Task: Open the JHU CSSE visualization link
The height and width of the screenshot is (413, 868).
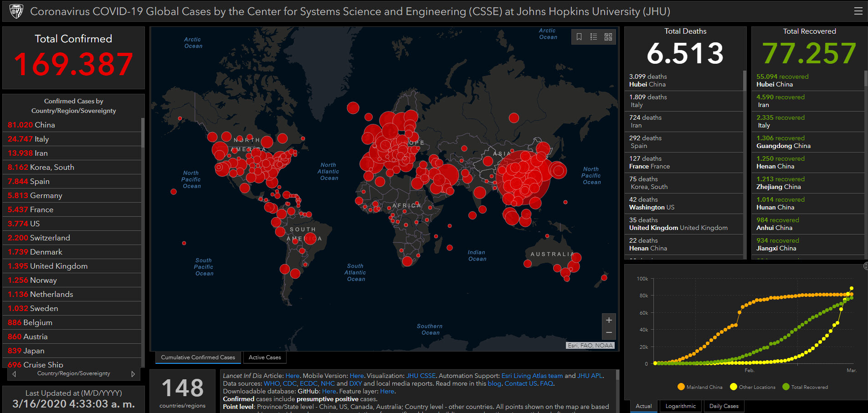Action: point(421,376)
